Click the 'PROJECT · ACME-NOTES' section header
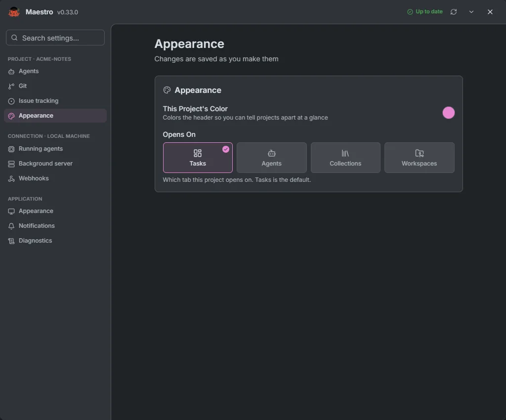The image size is (506, 420). (40, 59)
